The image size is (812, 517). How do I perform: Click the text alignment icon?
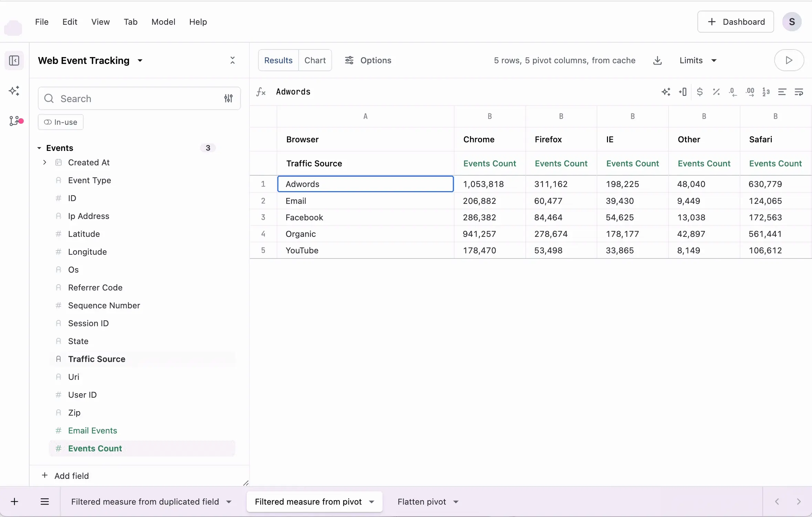pyautogui.click(x=782, y=92)
